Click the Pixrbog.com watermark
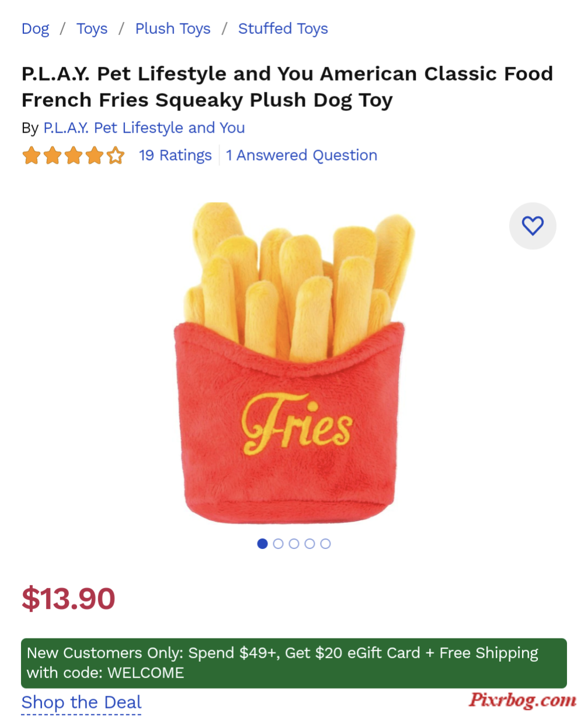This screenshot has height=719, width=588. [523, 699]
